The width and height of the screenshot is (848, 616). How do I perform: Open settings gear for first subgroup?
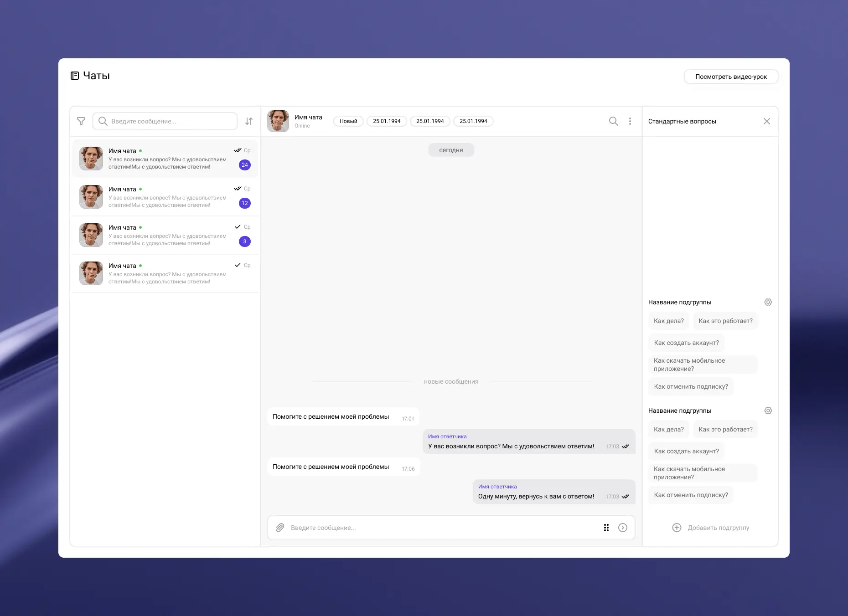pyautogui.click(x=768, y=302)
